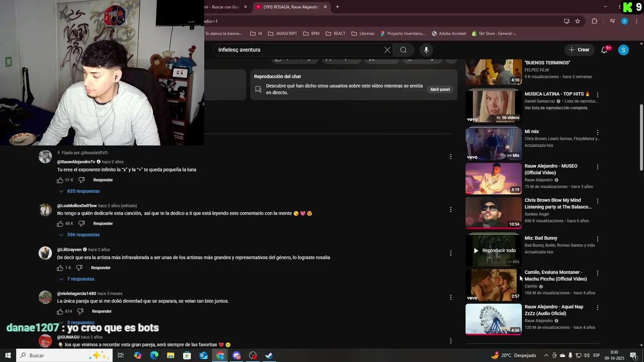Dislike the violetagarcia1480 comment
644x362 pixels.
click(80, 312)
